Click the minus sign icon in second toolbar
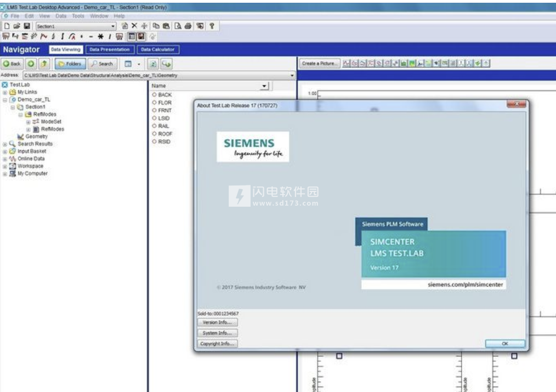This screenshot has width=556, height=392. tap(91, 37)
